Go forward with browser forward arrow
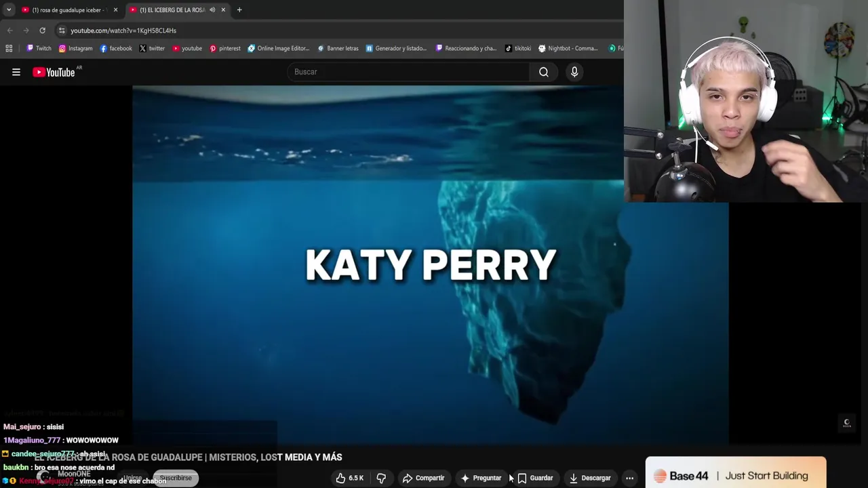This screenshot has width=868, height=488. pos(26,30)
